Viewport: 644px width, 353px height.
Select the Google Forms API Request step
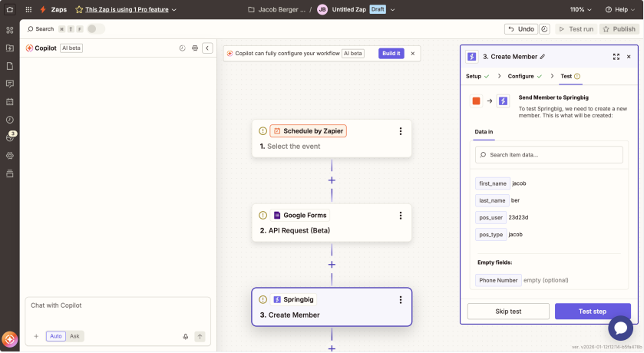tap(332, 223)
